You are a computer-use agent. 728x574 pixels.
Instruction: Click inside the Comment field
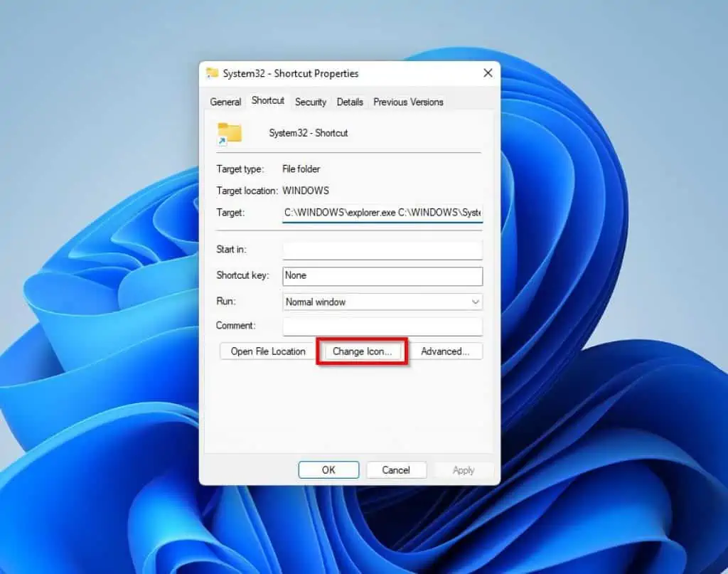point(382,326)
